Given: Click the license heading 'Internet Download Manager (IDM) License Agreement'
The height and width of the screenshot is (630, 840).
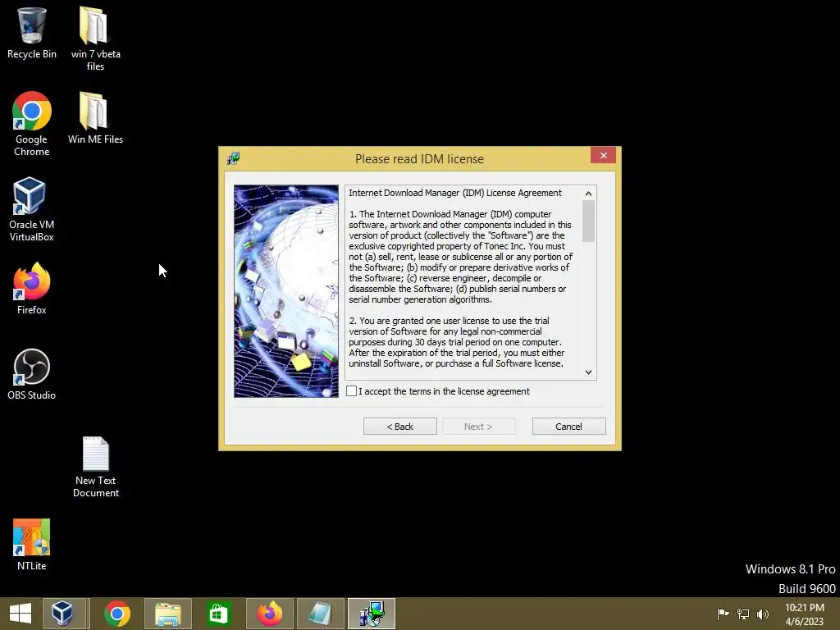Looking at the screenshot, I should (454, 193).
